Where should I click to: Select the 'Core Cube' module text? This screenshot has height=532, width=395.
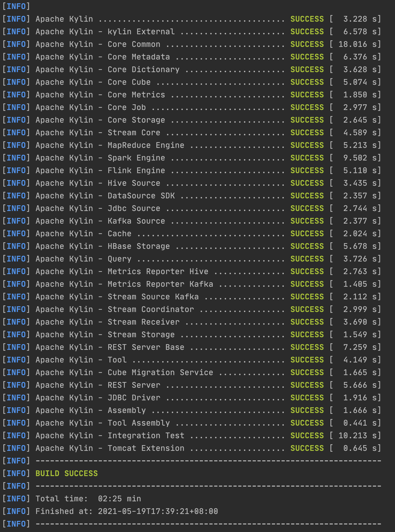coord(129,82)
